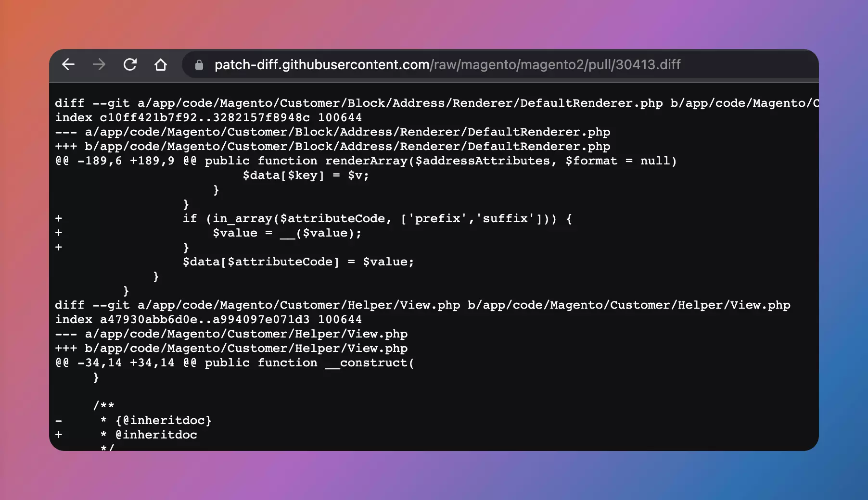View site info via the lock icon

[199, 65]
